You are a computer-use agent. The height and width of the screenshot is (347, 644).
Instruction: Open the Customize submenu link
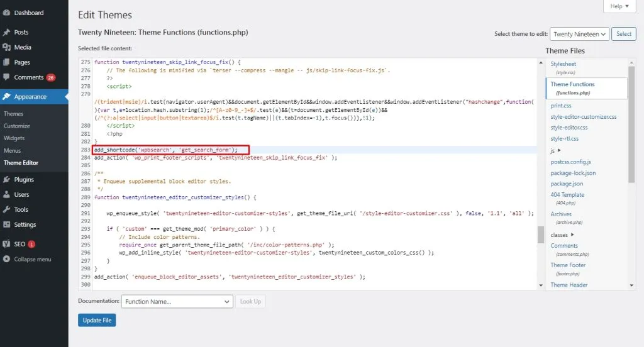tap(17, 126)
